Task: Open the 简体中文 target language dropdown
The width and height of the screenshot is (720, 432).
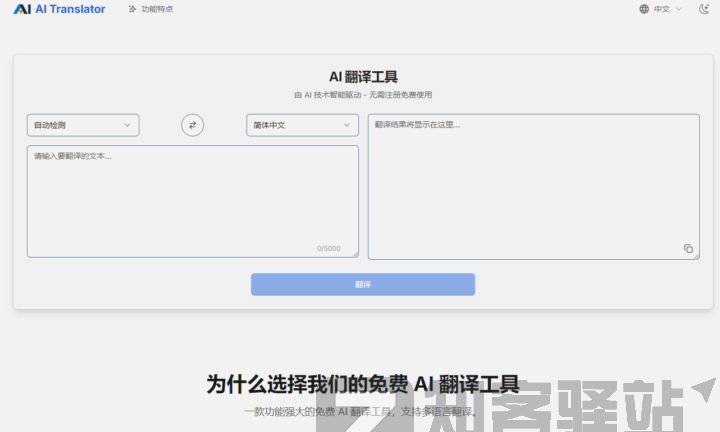Action: point(302,125)
